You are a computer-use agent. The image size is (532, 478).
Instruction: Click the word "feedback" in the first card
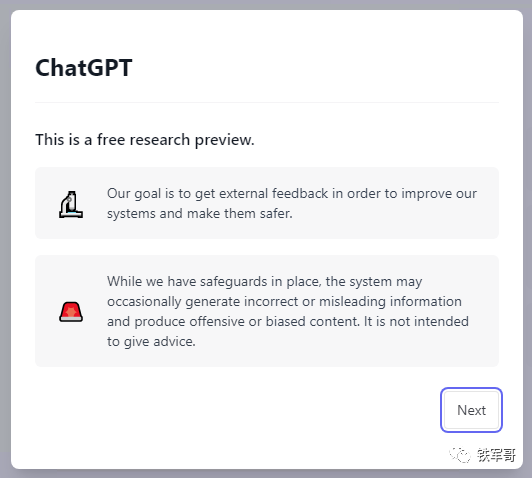(300, 193)
